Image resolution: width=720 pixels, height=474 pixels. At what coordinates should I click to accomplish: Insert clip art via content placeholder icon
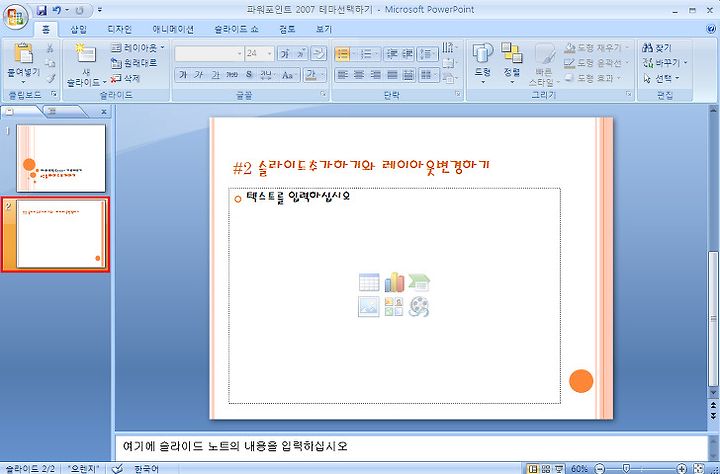(394, 306)
